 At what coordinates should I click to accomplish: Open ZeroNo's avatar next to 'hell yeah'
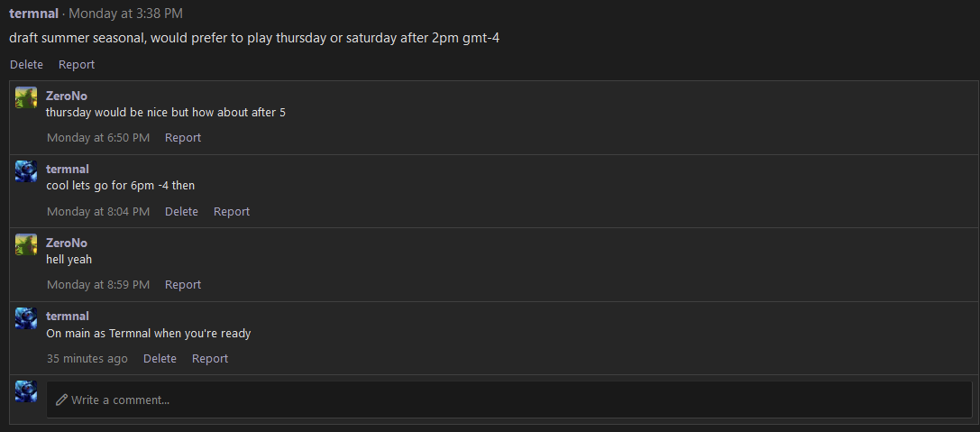click(26, 244)
